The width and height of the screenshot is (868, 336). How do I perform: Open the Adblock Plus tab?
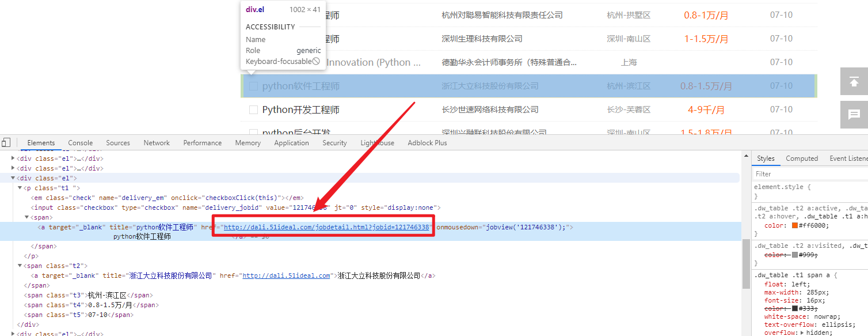pos(427,143)
